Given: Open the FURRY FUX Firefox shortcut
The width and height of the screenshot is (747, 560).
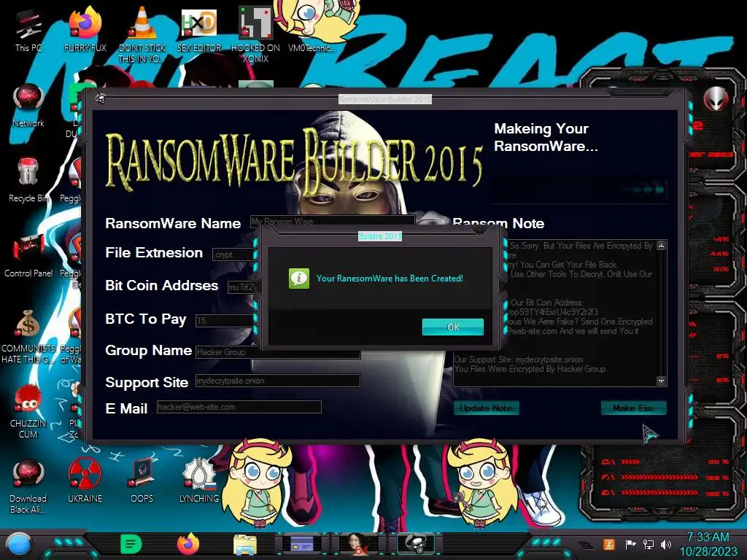Looking at the screenshot, I should coord(85,31).
